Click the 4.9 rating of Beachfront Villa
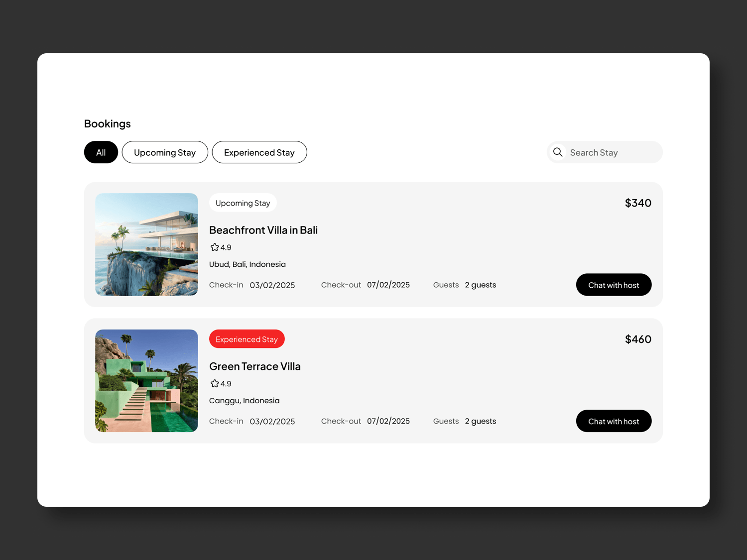 pos(226,247)
